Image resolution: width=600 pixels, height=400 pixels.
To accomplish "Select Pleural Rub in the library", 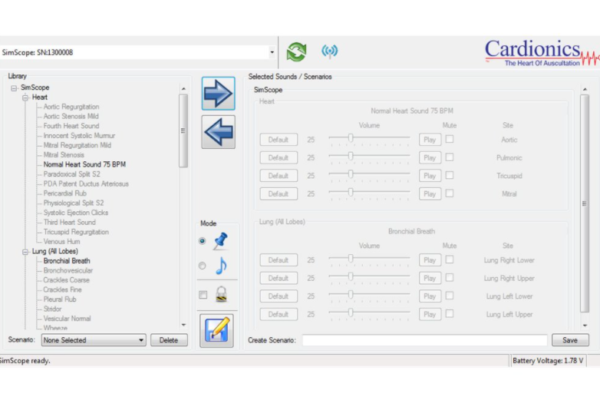I will tap(60, 299).
